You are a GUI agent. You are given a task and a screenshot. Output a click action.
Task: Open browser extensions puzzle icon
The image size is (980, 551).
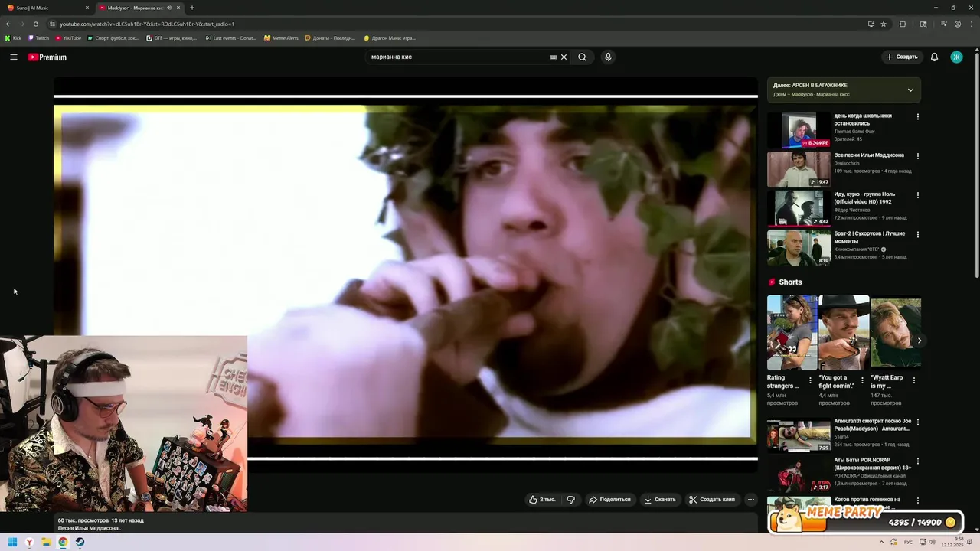tap(903, 24)
